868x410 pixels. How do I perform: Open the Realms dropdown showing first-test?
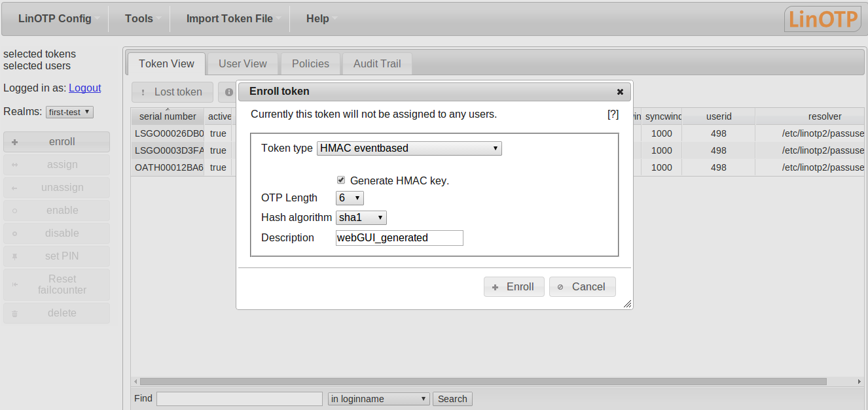69,112
